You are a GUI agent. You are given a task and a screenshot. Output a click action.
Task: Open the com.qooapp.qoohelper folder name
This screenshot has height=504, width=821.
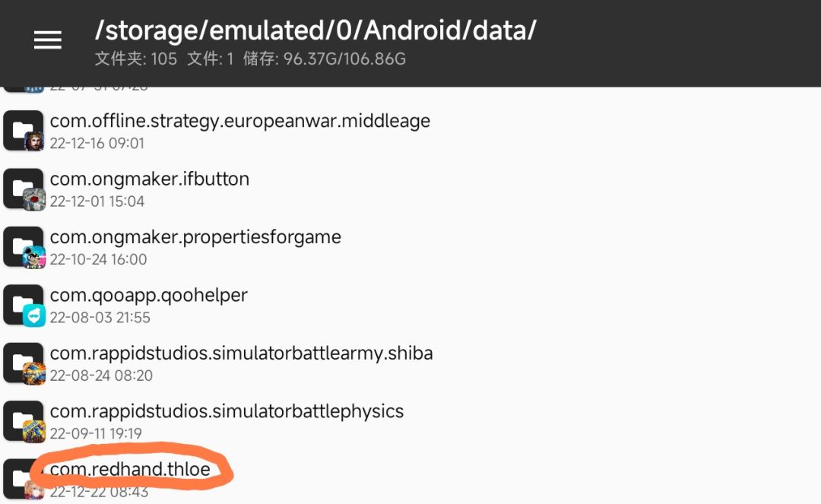coord(149,295)
